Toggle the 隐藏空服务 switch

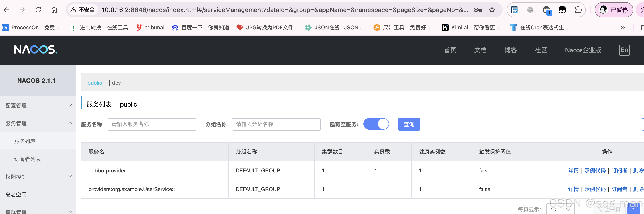(376, 124)
